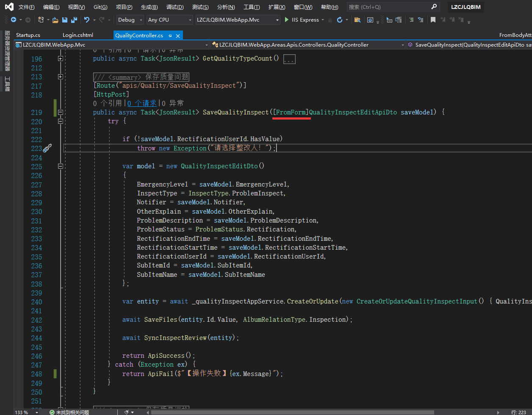Click the browser refresh icon in toolbar
The width and height of the screenshot is (532, 415).
tap(339, 20)
